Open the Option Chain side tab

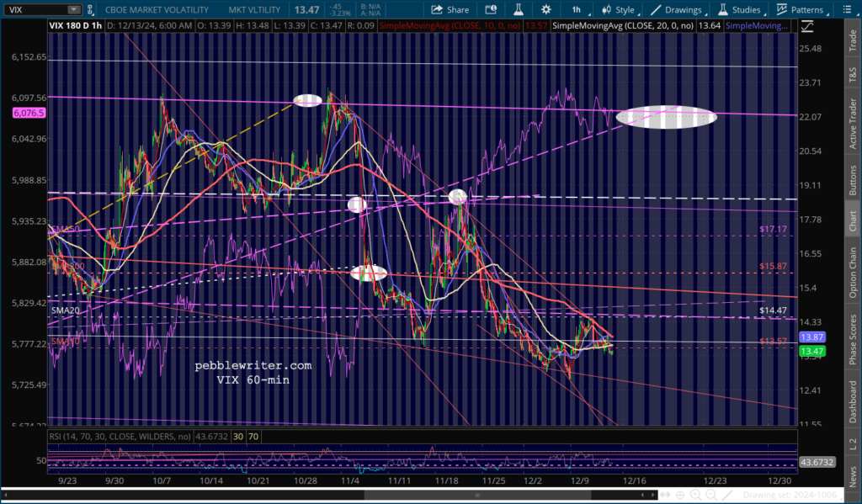(x=854, y=272)
